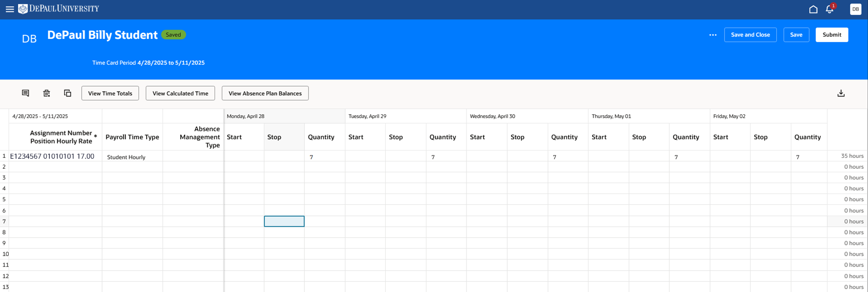Click the copy rows icon
This screenshot has height=292, width=868.
coord(68,93)
